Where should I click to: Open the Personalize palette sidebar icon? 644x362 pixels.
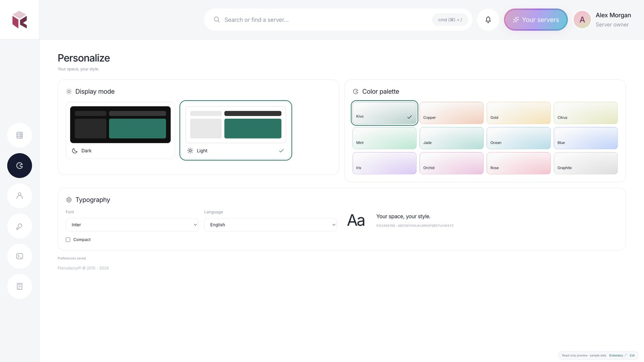pyautogui.click(x=19, y=166)
